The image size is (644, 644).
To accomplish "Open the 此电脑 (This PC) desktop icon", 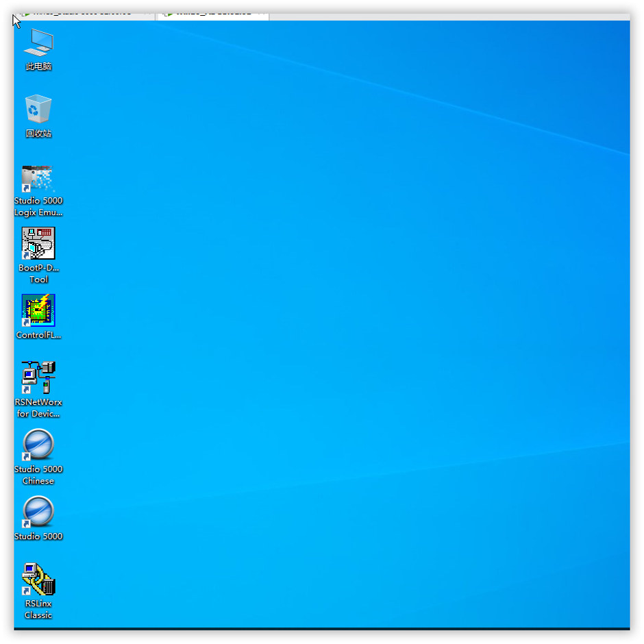I will pos(38,42).
